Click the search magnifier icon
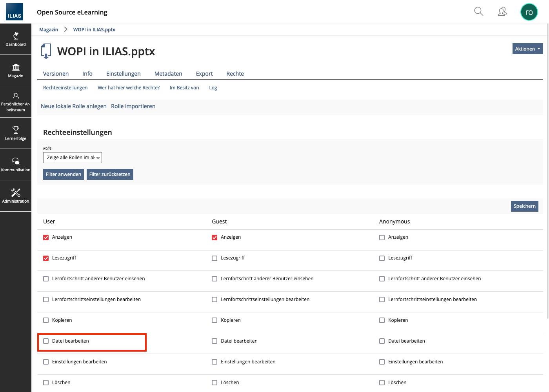This screenshot has width=549, height=392. coord(478,12)
